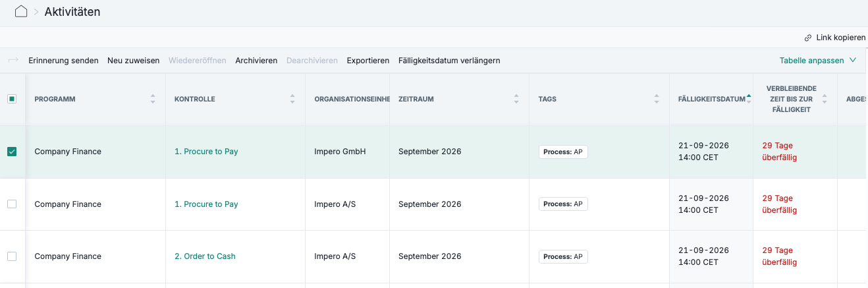The width and height of the screenshot is (868, 288).
Task: Click Neu zuweisen action
Action: click(134, 61)
